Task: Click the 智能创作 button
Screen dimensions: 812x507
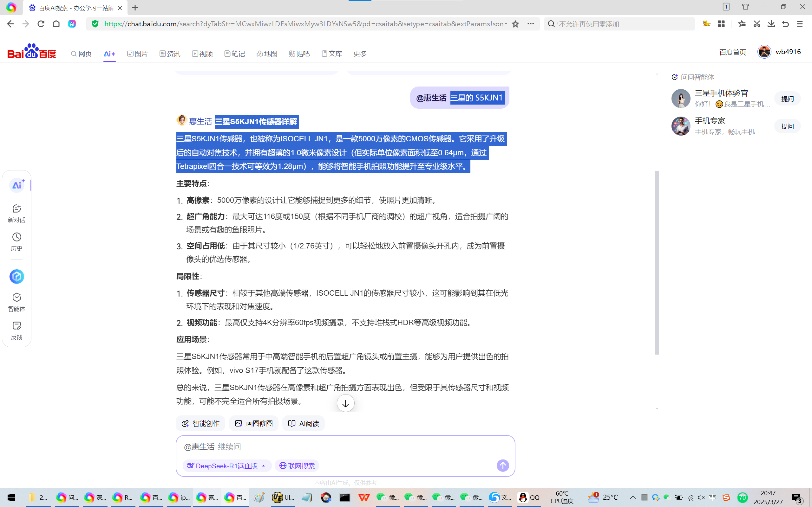Action: click(200, 424)
